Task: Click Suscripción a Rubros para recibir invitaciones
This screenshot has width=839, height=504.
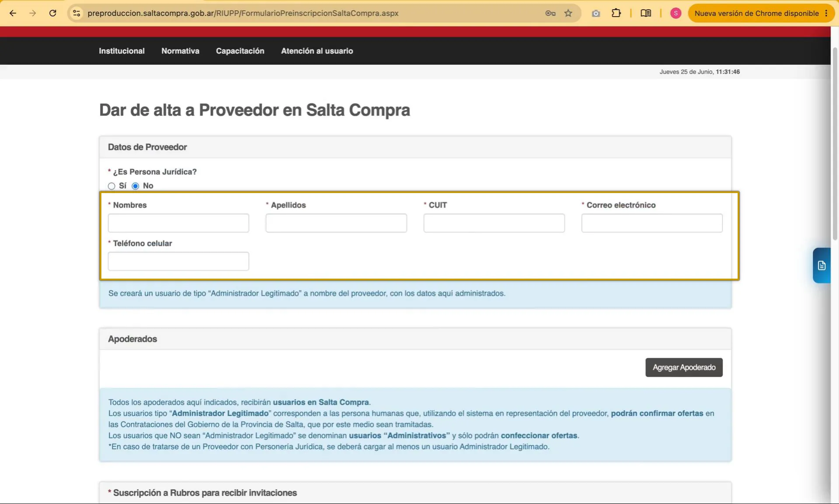Action: click(x=205, y=493)
